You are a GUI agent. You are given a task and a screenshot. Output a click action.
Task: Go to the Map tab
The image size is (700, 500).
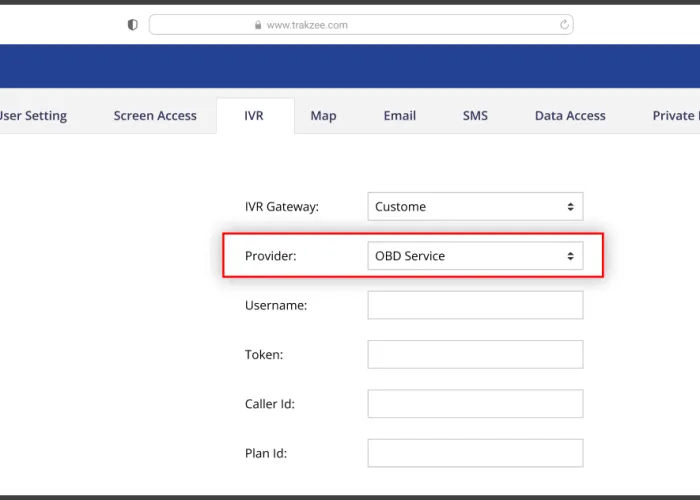323,116
